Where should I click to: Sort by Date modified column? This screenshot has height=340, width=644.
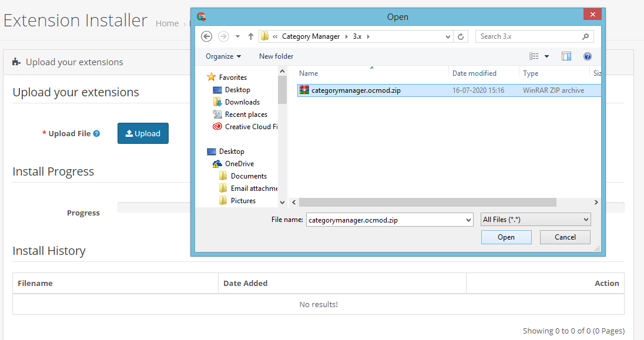[474, 73]
